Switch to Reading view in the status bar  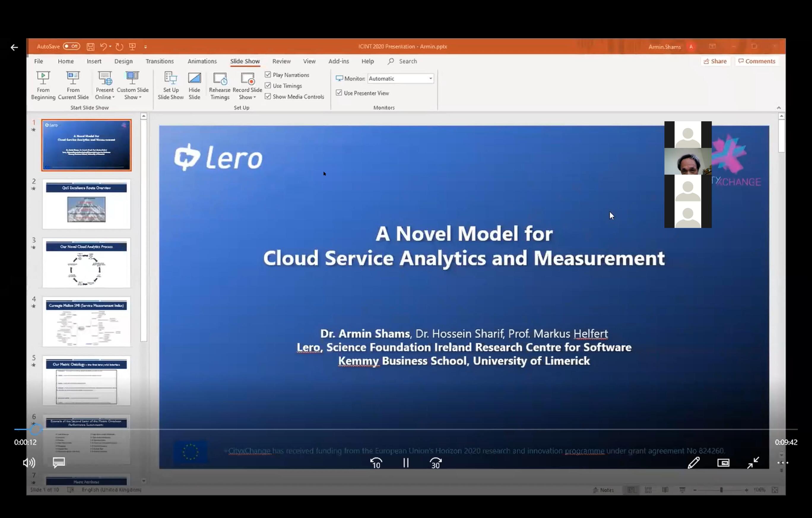[665, 490]
